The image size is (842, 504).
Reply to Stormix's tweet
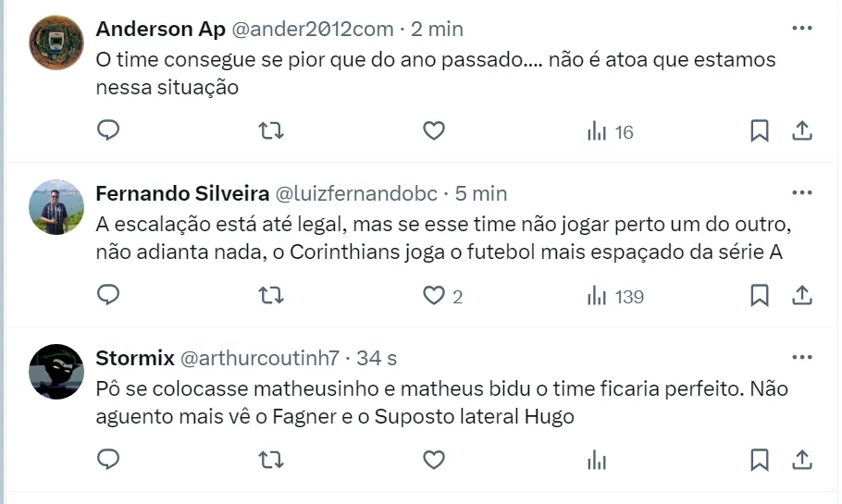tap(108, 460)
